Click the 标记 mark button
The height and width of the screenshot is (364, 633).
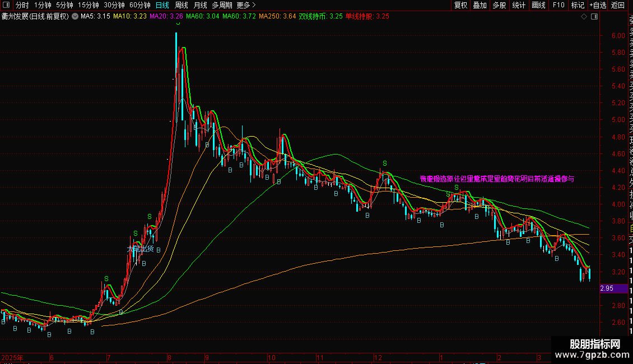(x=578, y=5)
